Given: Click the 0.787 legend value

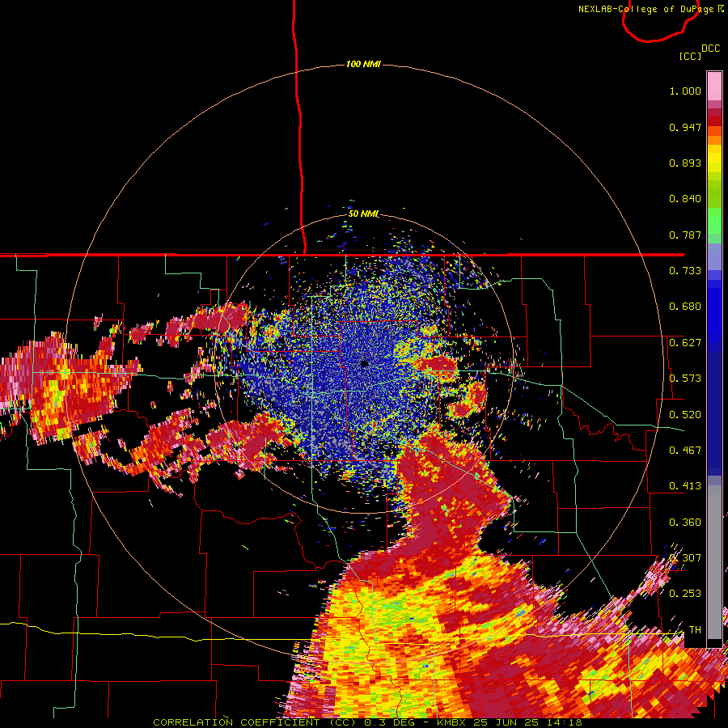Looking at the screenshot, I should 685,235.
